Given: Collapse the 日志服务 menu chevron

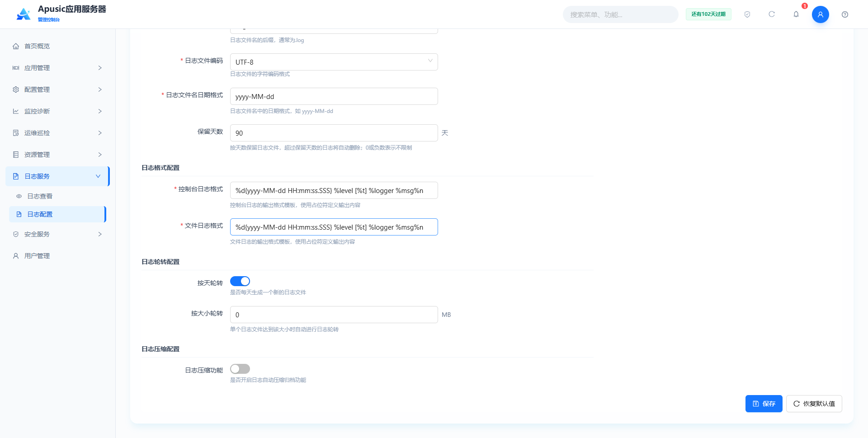Looking at the screenshot, I should tap(98, 176).
